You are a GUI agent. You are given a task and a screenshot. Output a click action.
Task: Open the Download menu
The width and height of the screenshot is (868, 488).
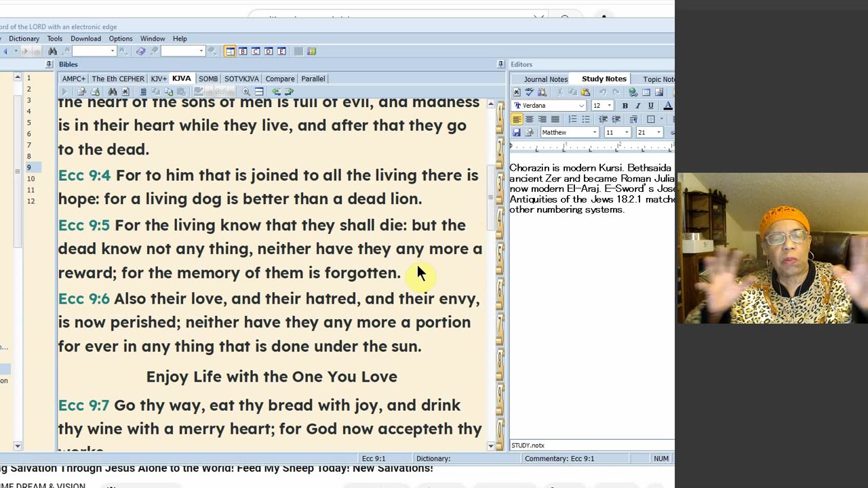(x=85, y=39)
